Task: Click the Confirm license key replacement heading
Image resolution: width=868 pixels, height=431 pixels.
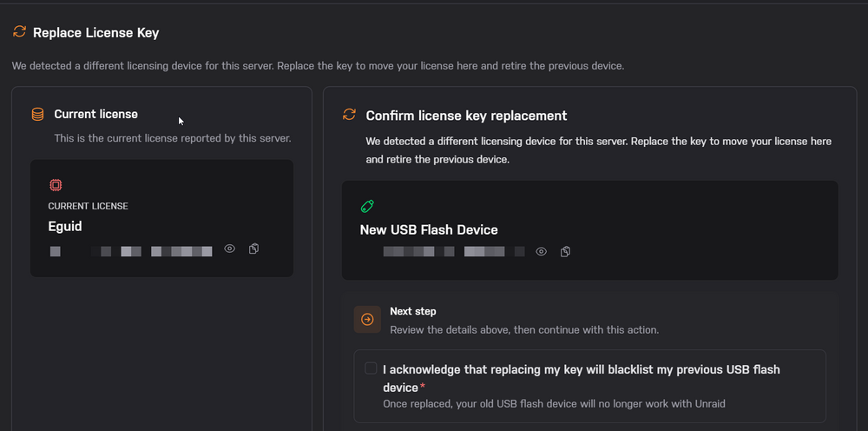Action: pyautogui.click(x=466, y=116)
